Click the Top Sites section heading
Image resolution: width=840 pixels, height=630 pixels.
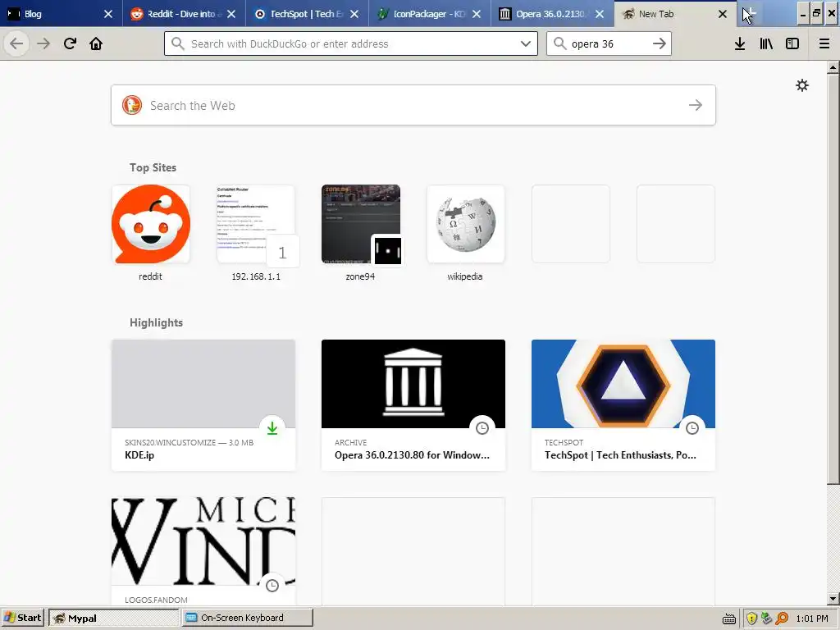tap(153, 167)
